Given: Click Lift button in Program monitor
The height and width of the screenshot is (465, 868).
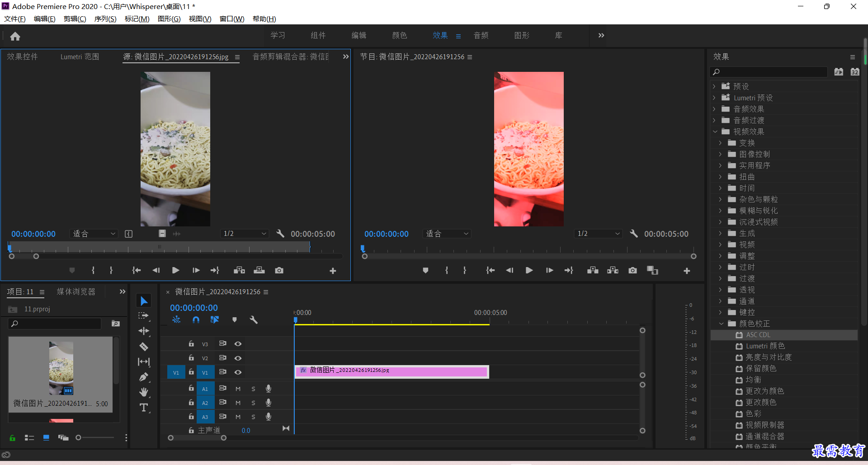Looking at the screenshot, I should coord(593,270).
